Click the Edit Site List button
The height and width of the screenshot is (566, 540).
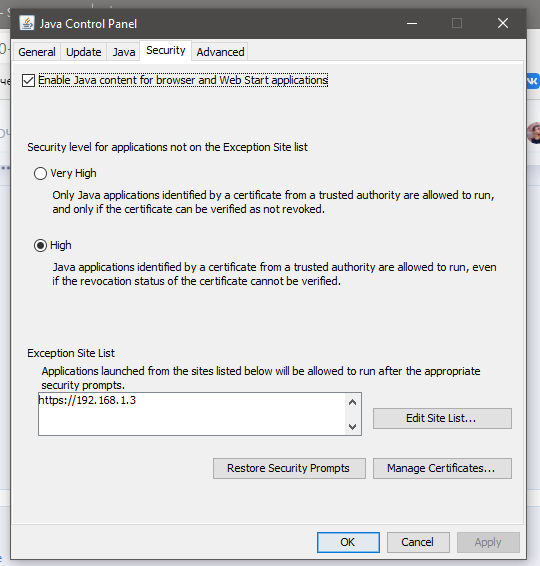pyautogui.click(x=442, y=418)
